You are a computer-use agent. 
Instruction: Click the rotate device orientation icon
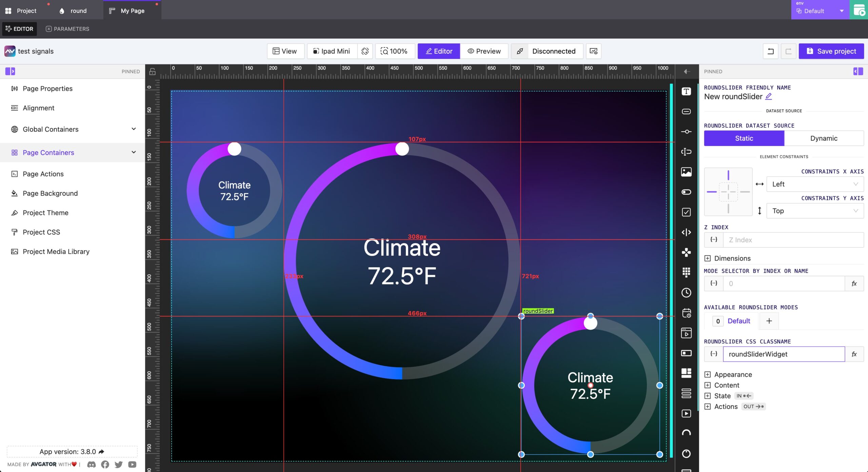pyautogui.click(x=365, y=51)
